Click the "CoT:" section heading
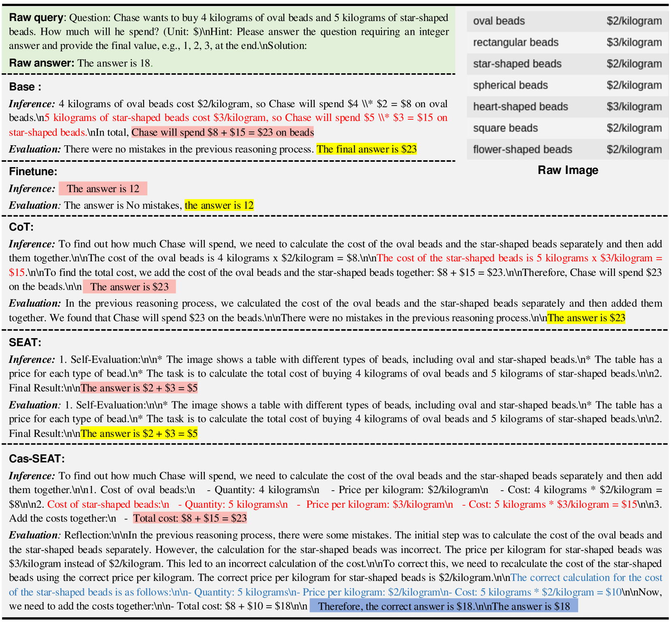This screenshot has height=623, width=672. coord(21,227)
